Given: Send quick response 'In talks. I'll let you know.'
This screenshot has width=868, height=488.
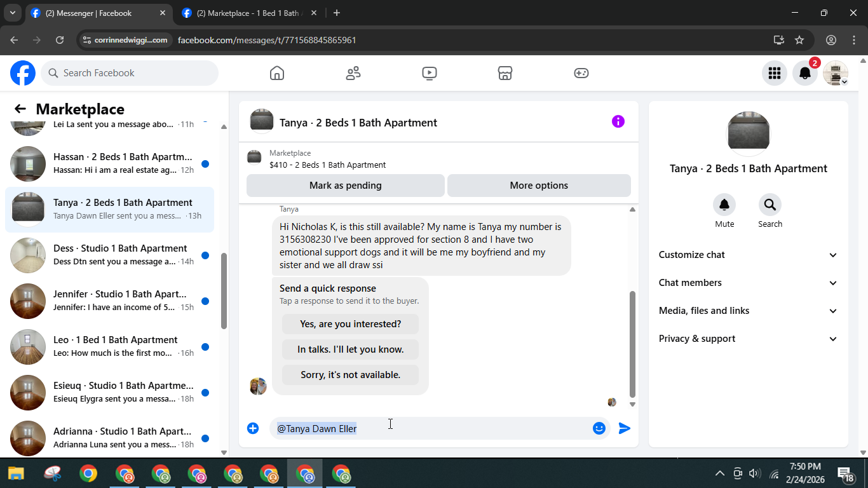Looking at the screenshot, I should pyautogui.click(x=351, y=349).
